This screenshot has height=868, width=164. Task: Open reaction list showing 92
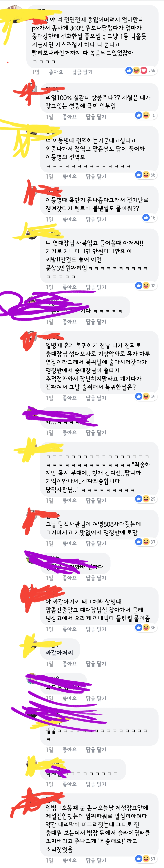[145, 285]
